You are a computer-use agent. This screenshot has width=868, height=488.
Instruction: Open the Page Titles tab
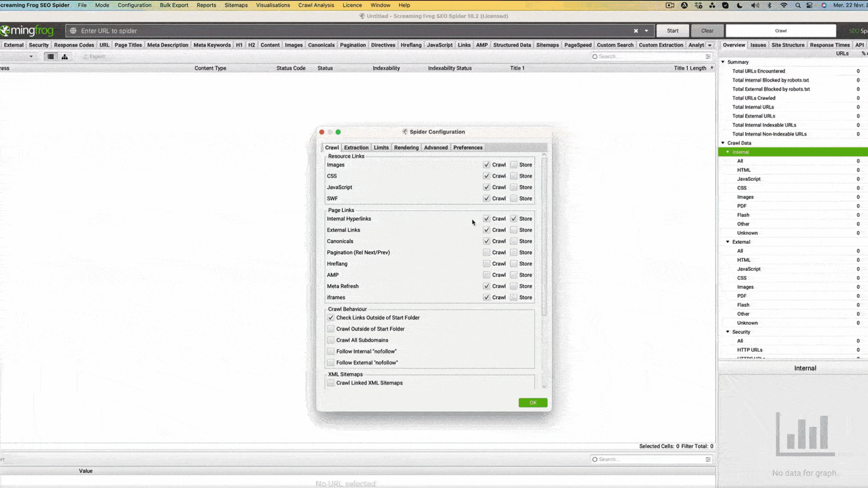[128, 45]
